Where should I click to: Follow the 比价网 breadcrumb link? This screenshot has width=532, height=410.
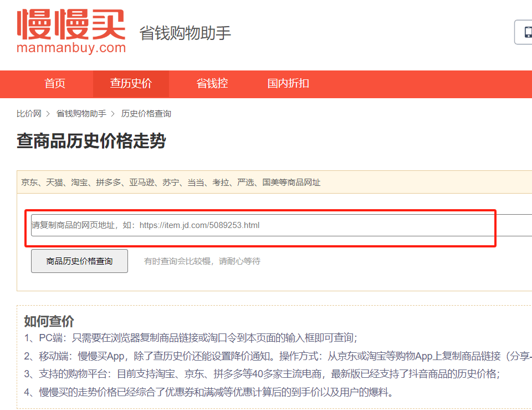point(29,113)
